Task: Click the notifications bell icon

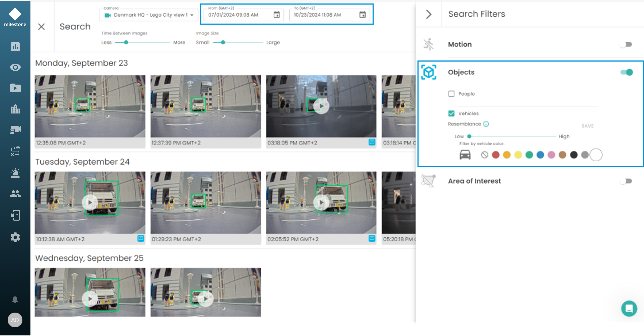Action: click(x=15, y=299)
